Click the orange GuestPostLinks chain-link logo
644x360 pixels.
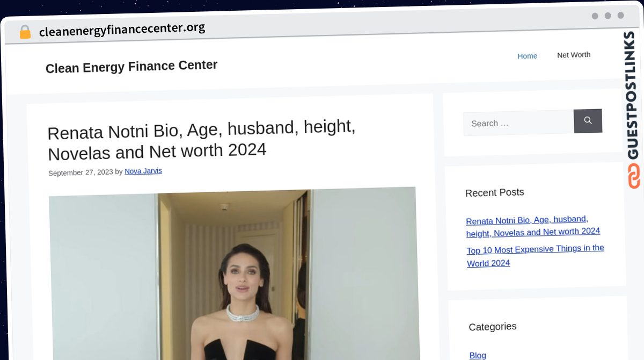click(x=634, y=176)
